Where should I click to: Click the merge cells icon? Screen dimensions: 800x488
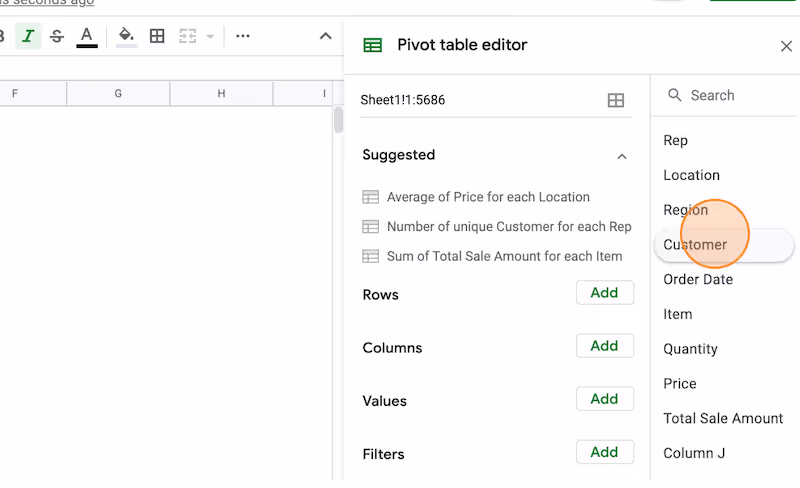(187, 36)
